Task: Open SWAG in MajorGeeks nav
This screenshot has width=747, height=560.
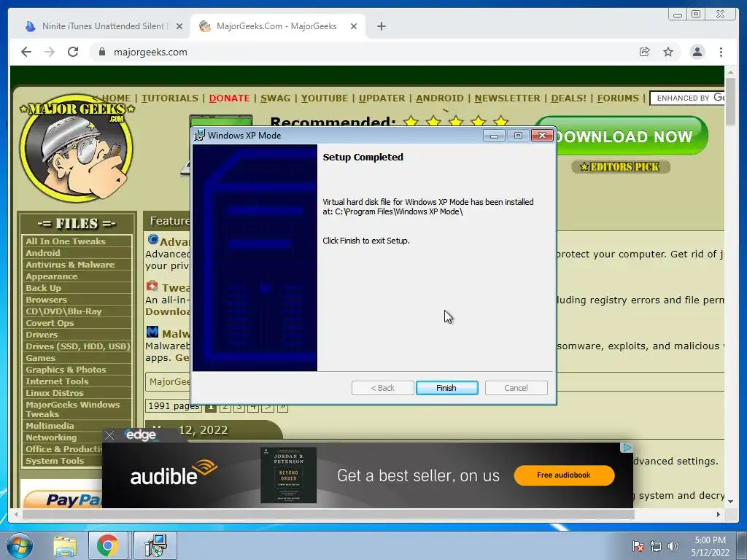Action: tap(275, 98)
